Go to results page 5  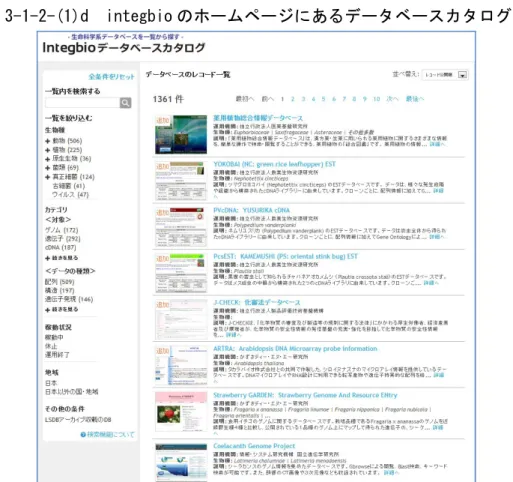point(323,99)
